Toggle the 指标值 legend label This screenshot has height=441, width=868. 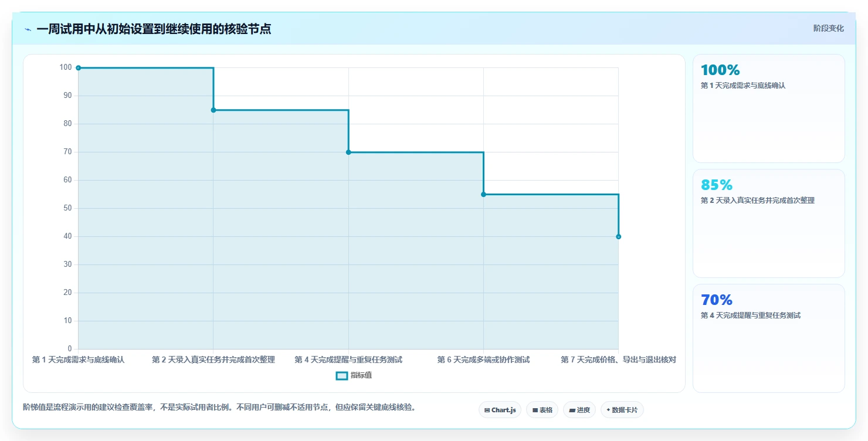pos(361,376)
